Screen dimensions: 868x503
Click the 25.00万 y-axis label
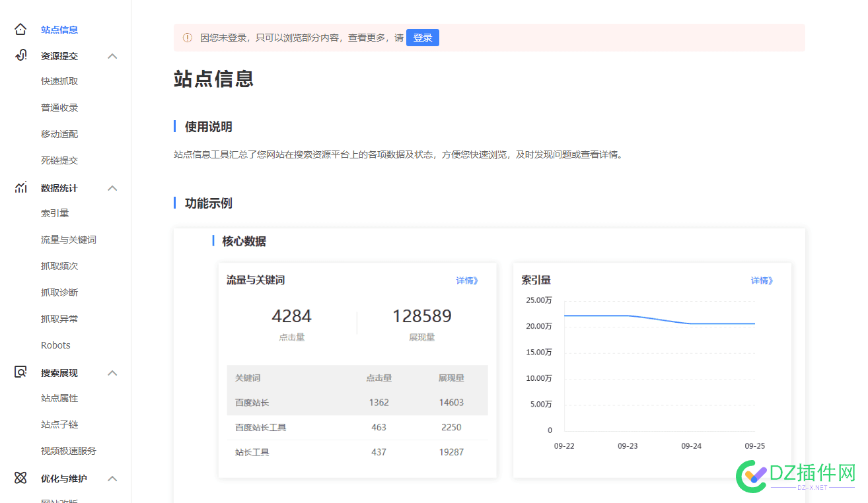(x=539, y=300)
